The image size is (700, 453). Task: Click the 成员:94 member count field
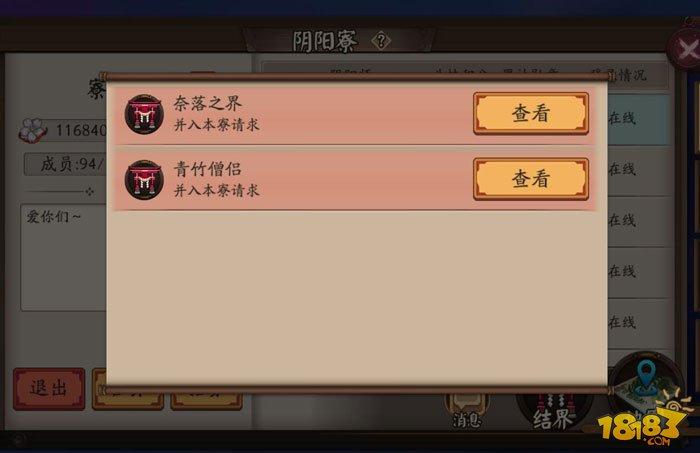pos(65,164)
